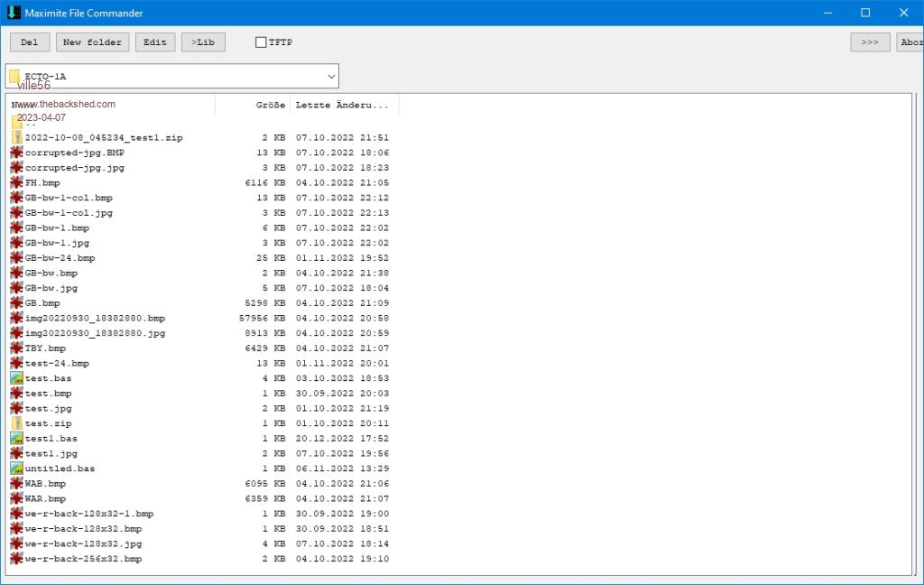
Task: Select file we-r-back-256x32.bmp
Action: [83, 559]
